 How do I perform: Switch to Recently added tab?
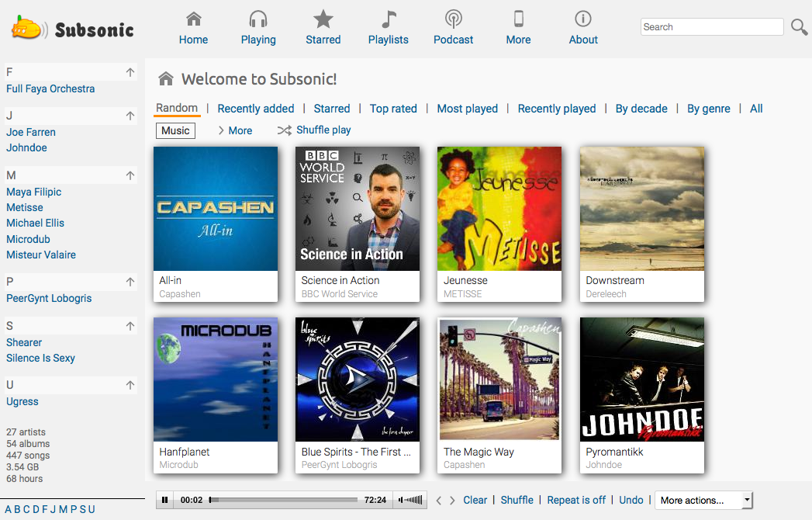tap(256, 109)
